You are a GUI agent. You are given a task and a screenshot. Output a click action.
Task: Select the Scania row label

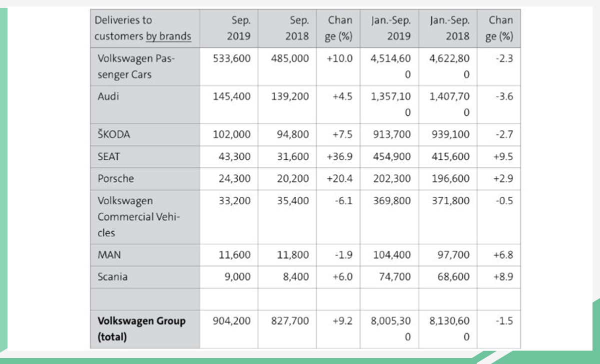(x=112, y=277)
